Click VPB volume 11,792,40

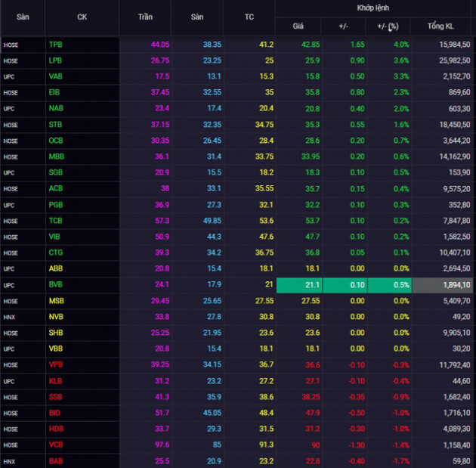(454, 364)
